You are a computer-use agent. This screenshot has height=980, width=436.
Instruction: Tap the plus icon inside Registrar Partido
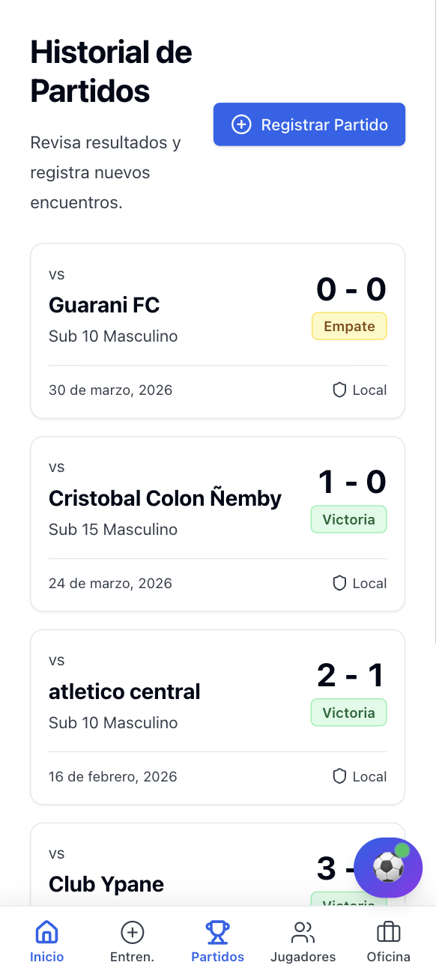coord(241,124)
